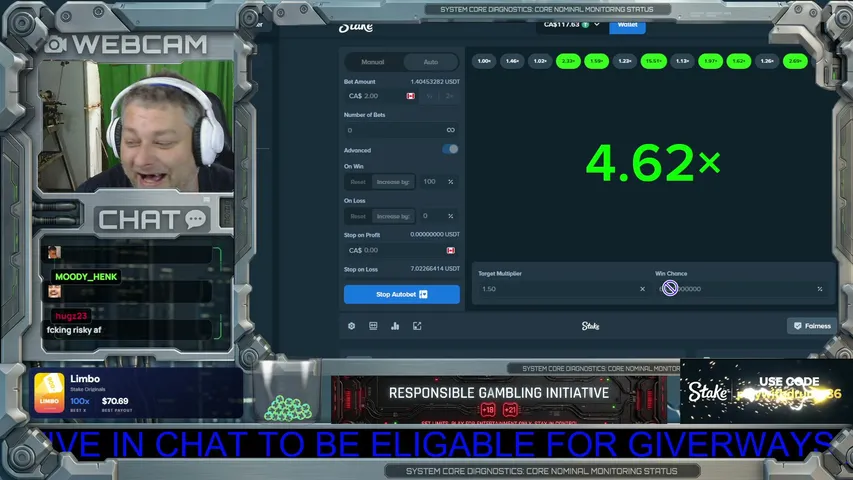Open the 1.97× past result pill
Image resolution: width=853 pixels, height=480 pixels.
point(710,61)
